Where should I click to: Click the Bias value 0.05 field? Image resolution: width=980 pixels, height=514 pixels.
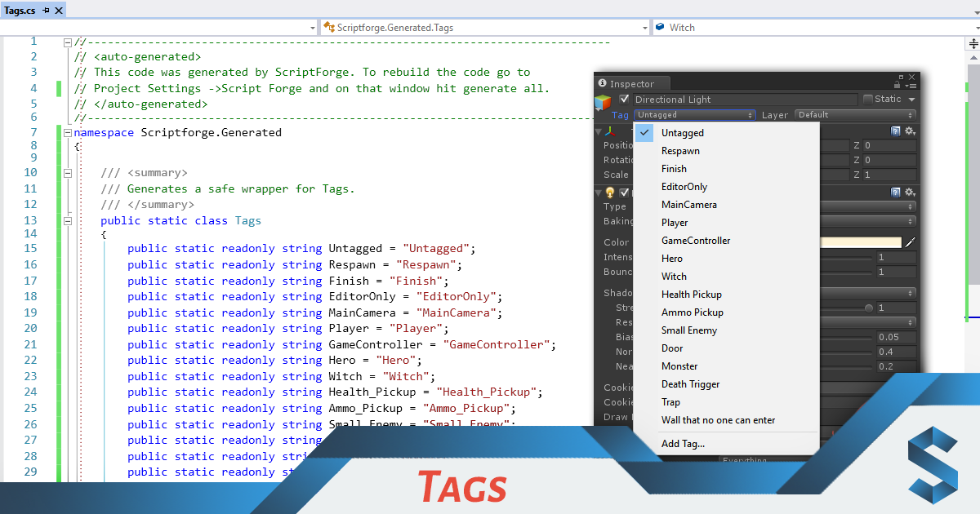pos(897,337)
